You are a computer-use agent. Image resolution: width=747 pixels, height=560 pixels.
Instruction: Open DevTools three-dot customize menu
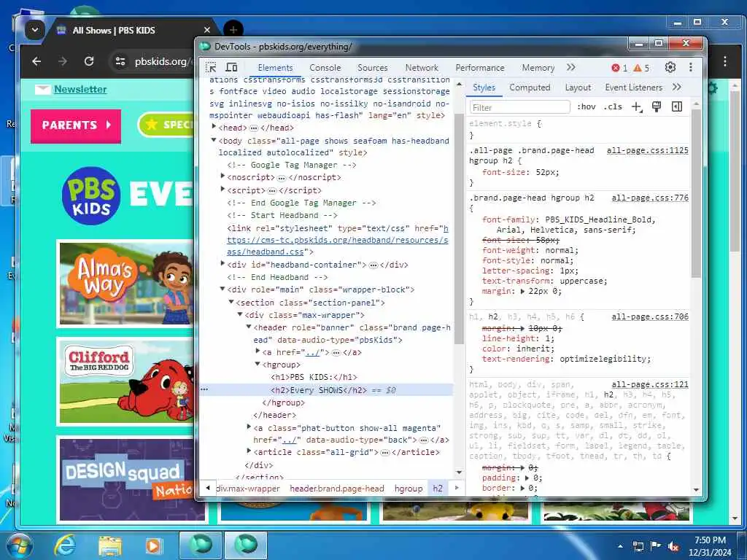click(x=690, y=67)
